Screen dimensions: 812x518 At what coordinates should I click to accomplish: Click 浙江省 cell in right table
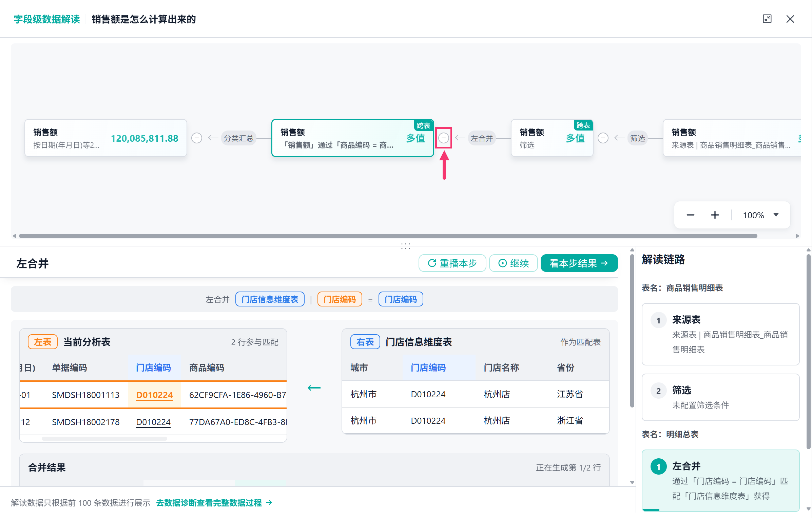pos(570,421)
